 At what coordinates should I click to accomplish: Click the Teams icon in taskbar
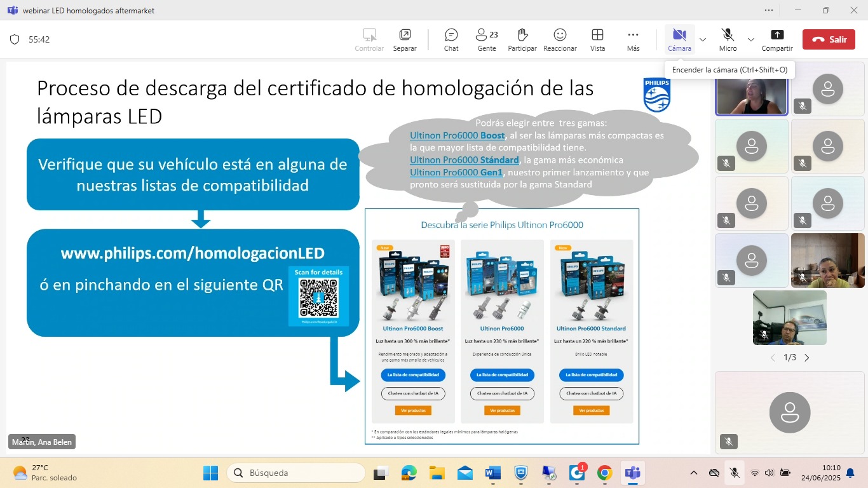tap(632, 473)
